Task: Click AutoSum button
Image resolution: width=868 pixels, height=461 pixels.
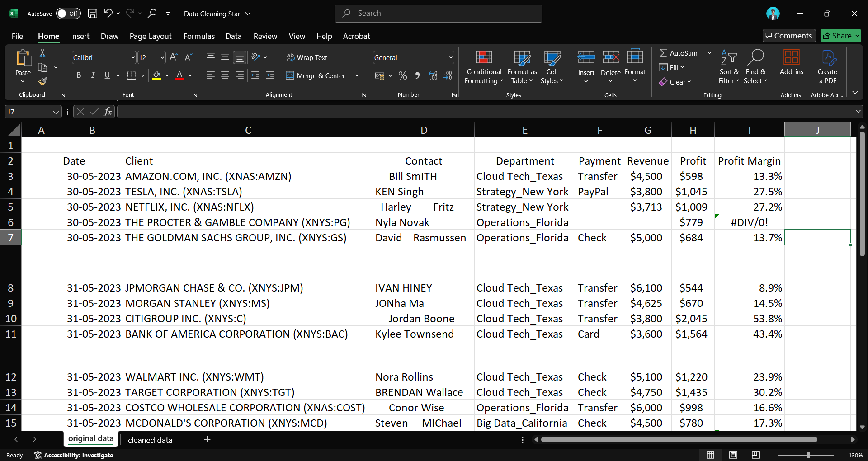Action: pyautogui.click(x=678, y=53)
